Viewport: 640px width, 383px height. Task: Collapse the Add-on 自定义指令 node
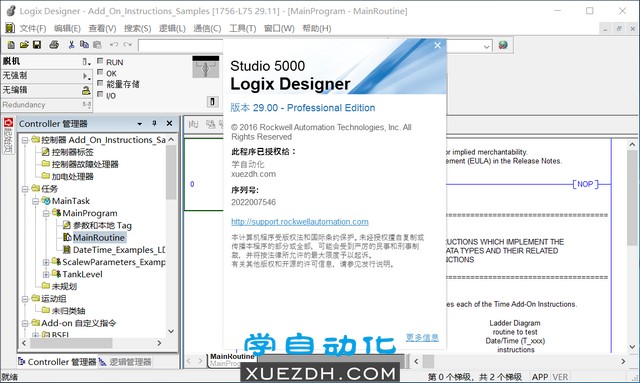(25, 323)
